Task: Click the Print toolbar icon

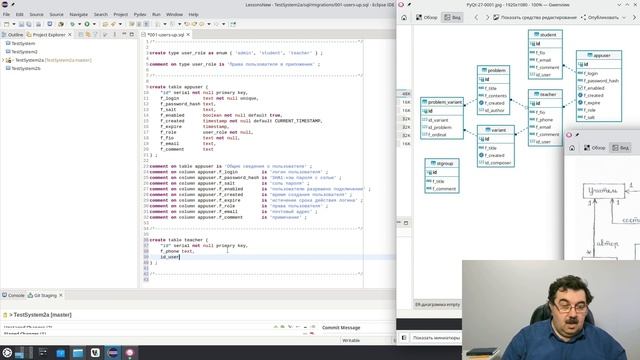Action: tap(38, 24)
